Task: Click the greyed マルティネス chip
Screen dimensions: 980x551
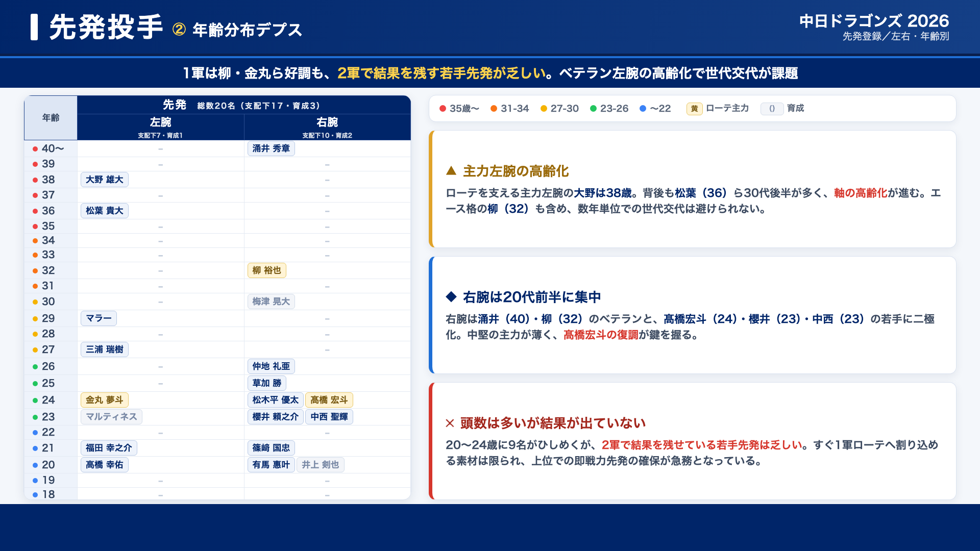Action: [111, 417]
